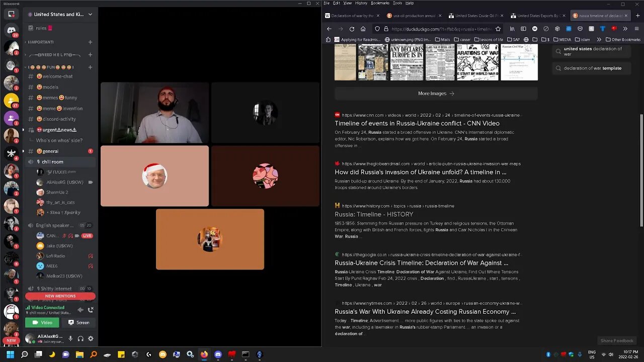The height and width of the screenshot is (362, 644).
Task: Open Discord user settings gear
Action: click(x=91, y=338)
